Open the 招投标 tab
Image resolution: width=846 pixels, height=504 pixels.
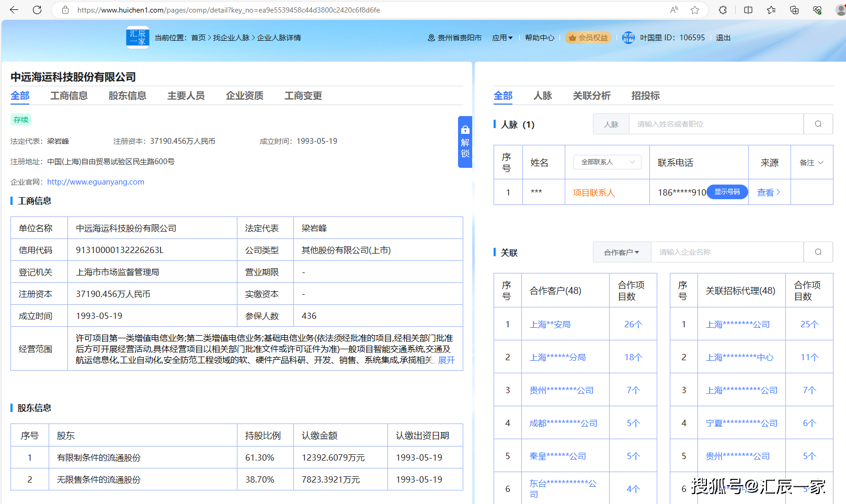click(x=646, y=96)
